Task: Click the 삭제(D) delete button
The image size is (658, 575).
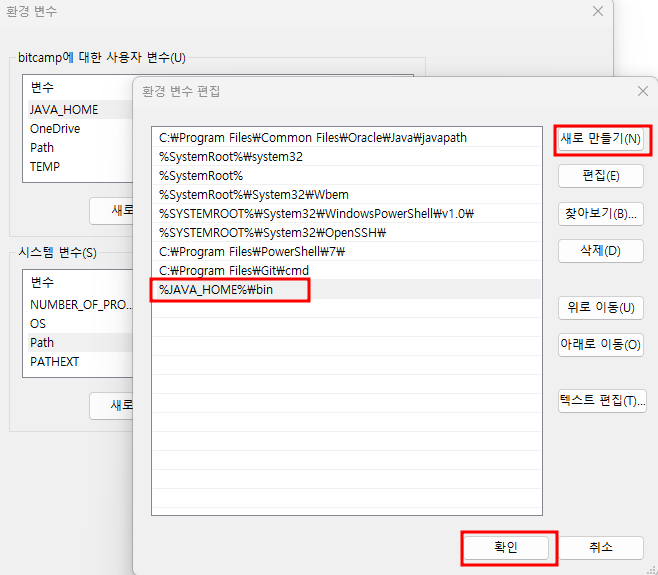Action: click(601, 251)
